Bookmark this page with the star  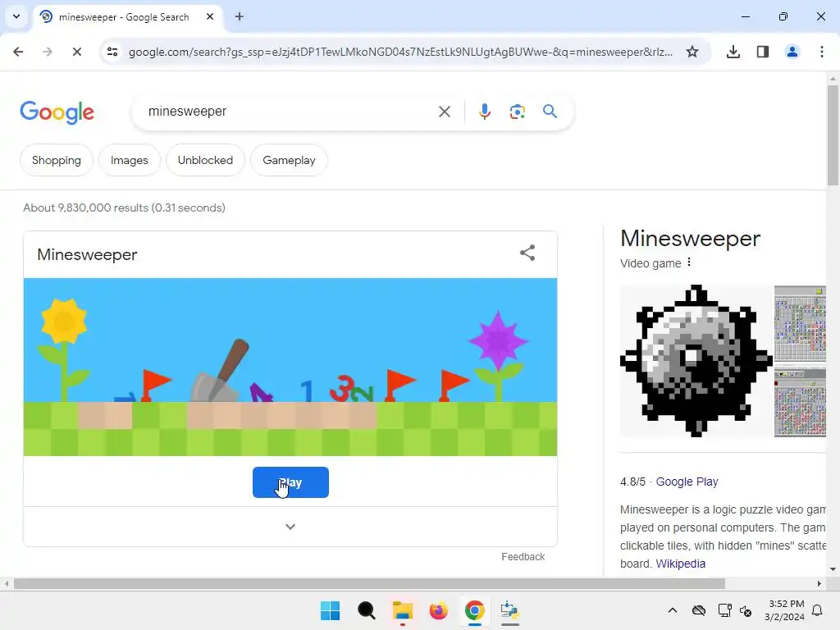point(692,52)
